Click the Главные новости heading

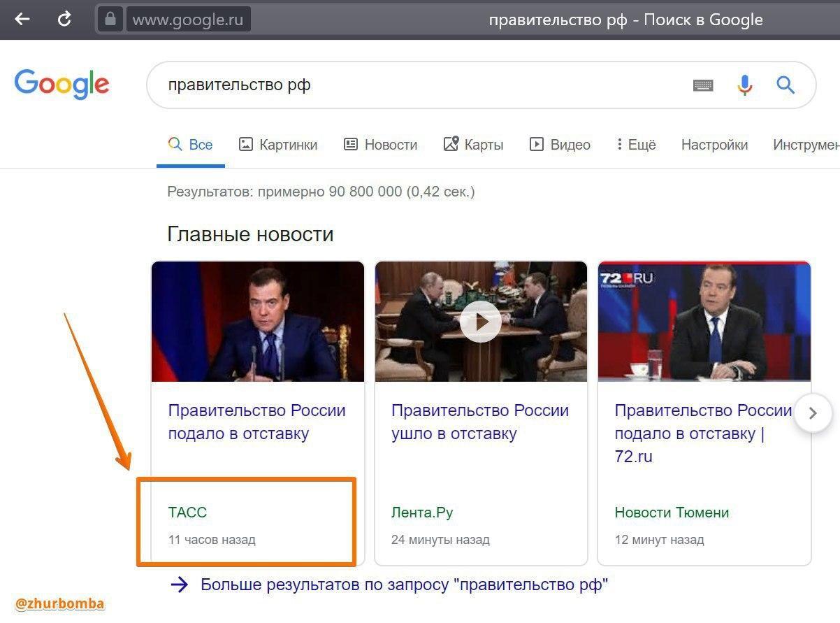[250, 234]
